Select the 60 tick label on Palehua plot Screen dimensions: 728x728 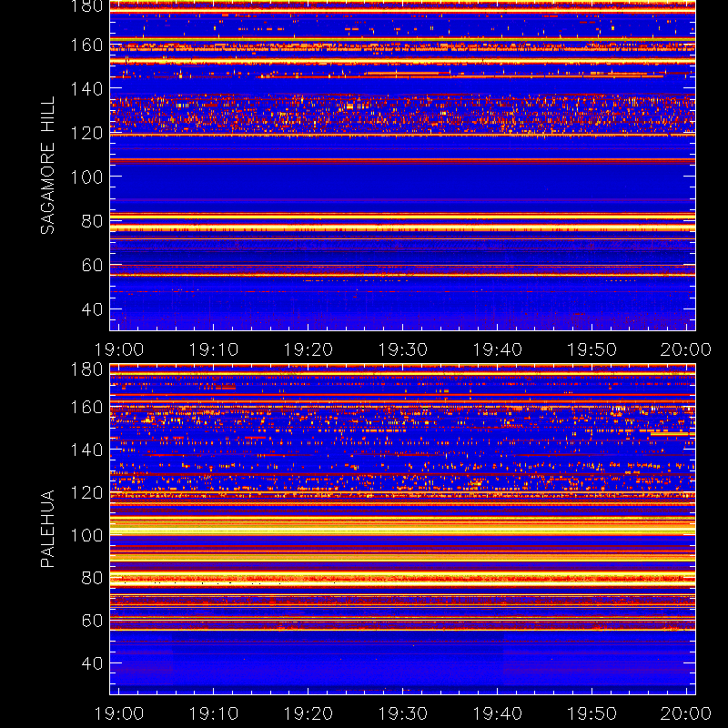point(92,621)
